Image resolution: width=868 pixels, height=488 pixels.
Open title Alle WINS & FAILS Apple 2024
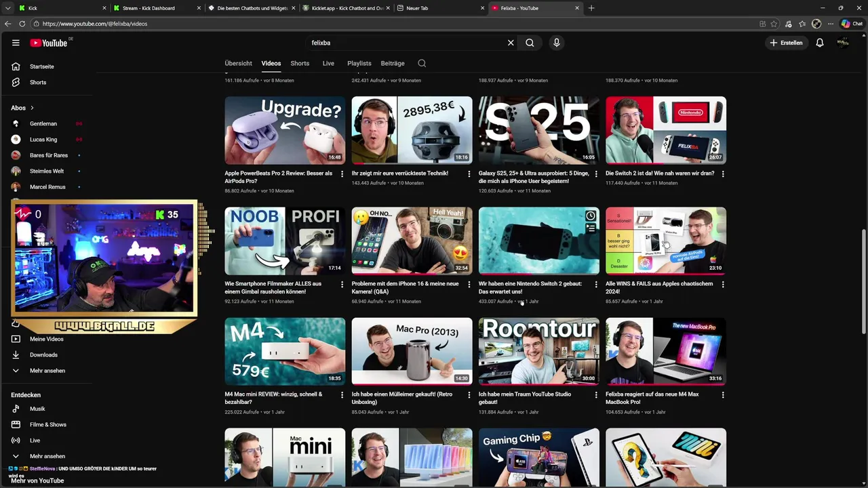[x=659, y=287]
